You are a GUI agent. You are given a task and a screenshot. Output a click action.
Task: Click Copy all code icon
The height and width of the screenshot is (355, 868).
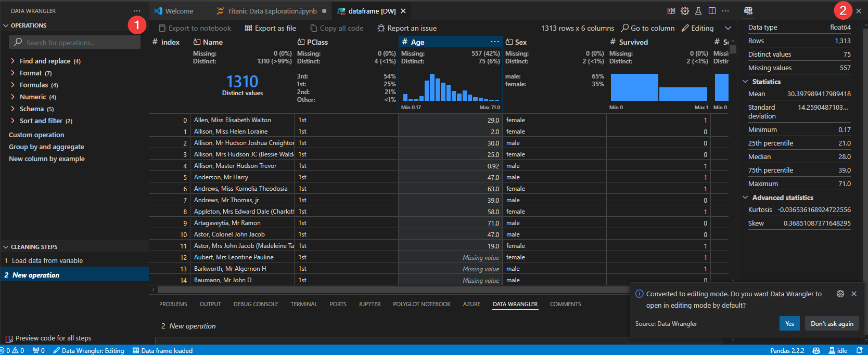[x=314, y=28]
